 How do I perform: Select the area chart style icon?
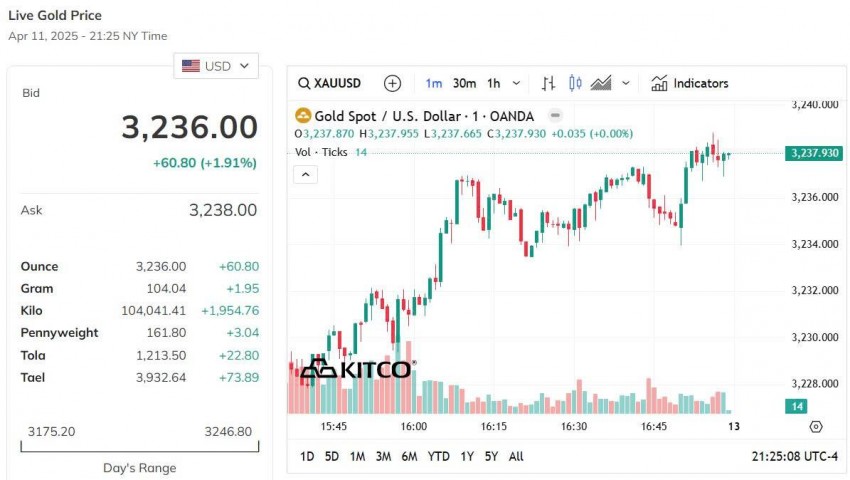[602, 83]
